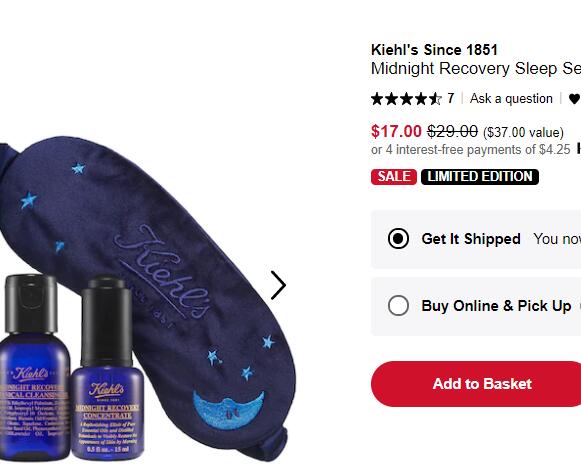Click the star rating icons
The image size is (581, 474).
[406, 99]
